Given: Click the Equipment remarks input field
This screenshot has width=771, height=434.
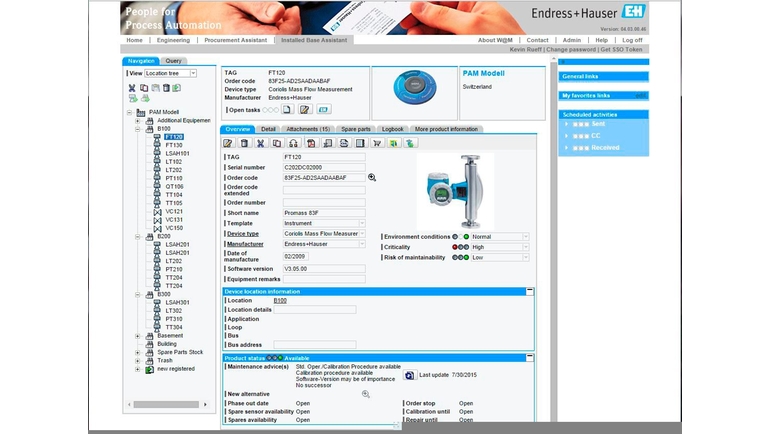Looking at the screenshot, I should [324, 279].
